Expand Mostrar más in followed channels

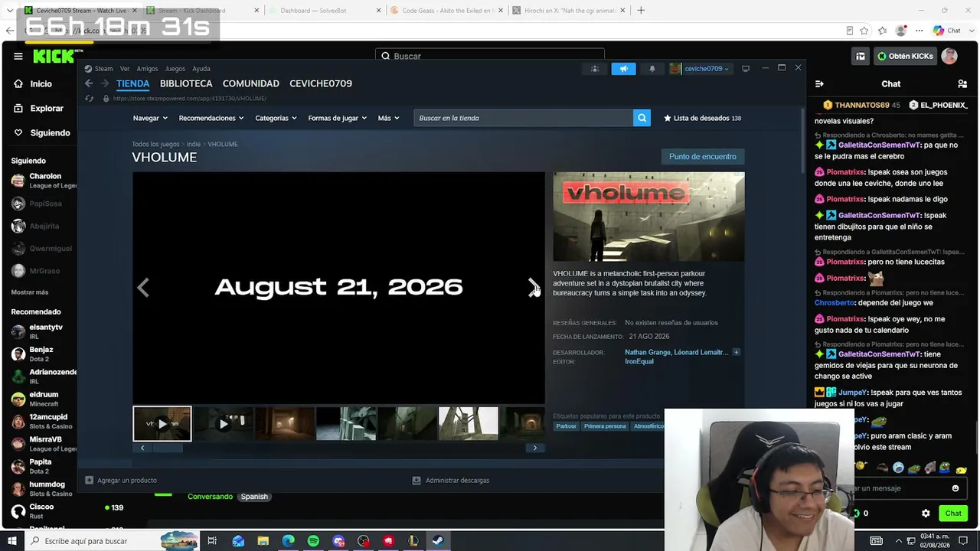click(30, 292)
